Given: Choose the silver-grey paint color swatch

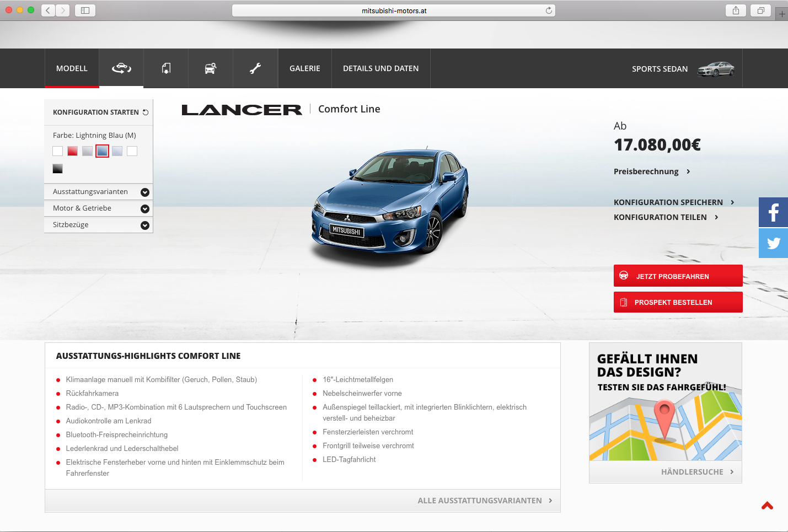Looking at the screenshot, I should click(x=87, y=151).
